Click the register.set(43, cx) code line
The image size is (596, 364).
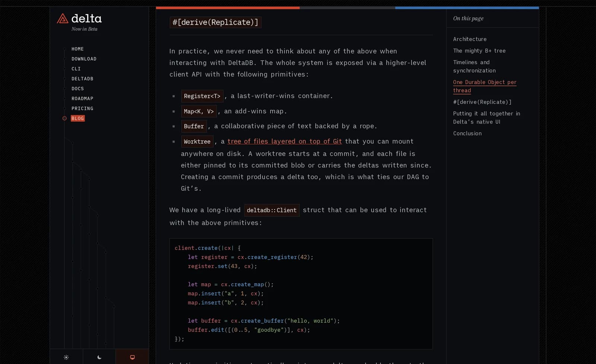coord(222,266)
